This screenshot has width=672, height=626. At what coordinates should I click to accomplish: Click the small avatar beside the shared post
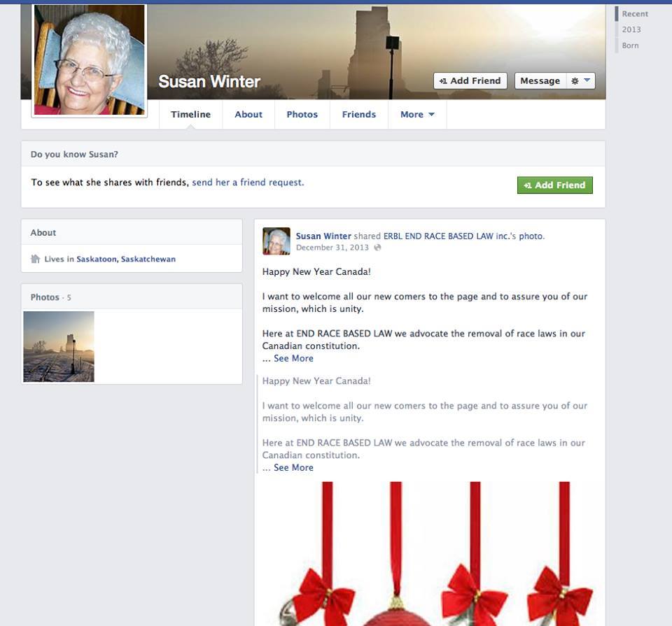[x=276, y=241]
